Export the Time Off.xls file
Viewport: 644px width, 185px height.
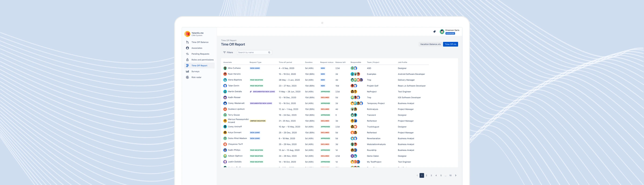tap(450, 44)
